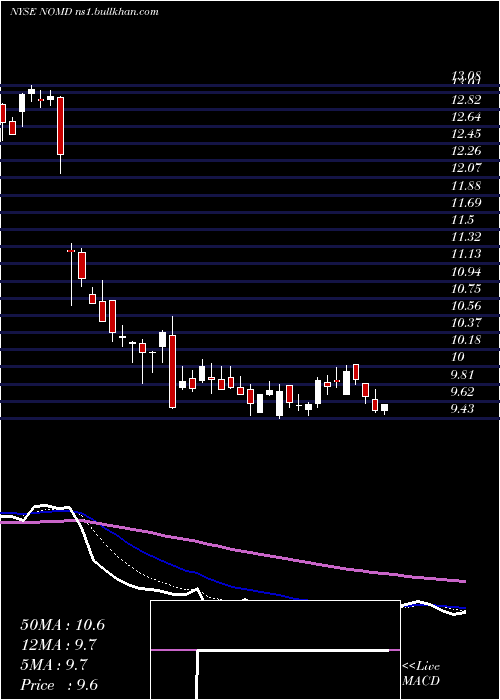Click the 9.81 price axis label
Image resolution: width=500 pixels, height=700 pixels.
click(462, 375)
